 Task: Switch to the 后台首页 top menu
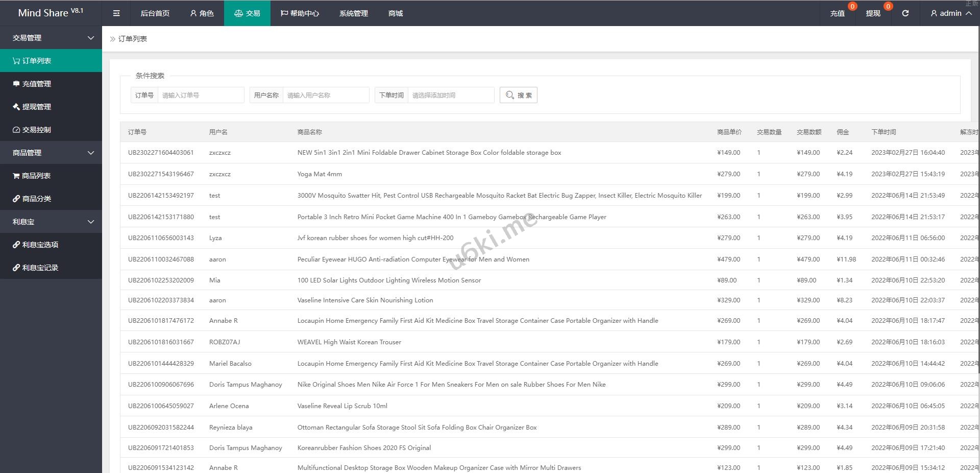click(x=155, y=13)
